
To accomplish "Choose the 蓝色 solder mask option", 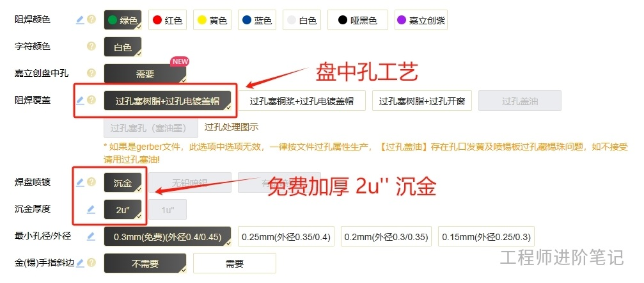I will pyautogui.click(x=256, y=20).
